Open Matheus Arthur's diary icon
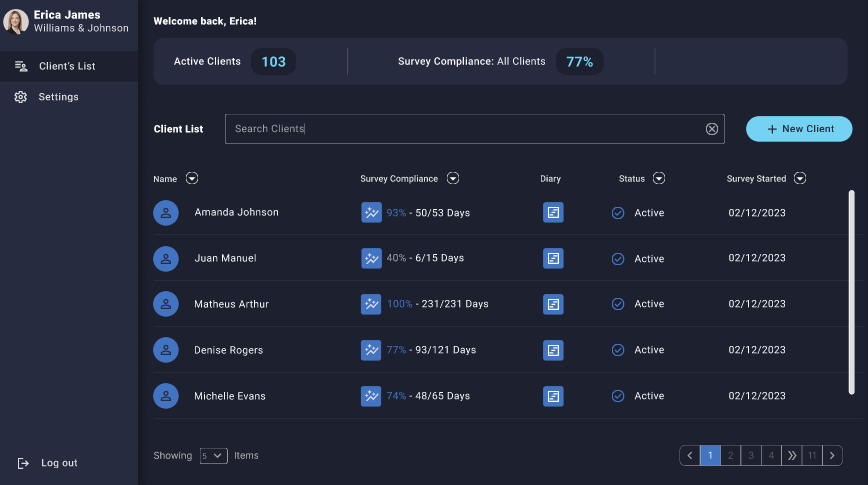The image size is (868, 485). pyautogui.click(x=553, y=305)
